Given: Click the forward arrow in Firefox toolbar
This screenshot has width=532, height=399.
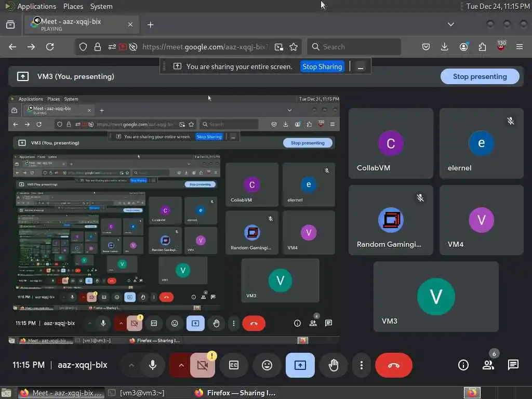Looking at the screenshot, I should (31, 47).
